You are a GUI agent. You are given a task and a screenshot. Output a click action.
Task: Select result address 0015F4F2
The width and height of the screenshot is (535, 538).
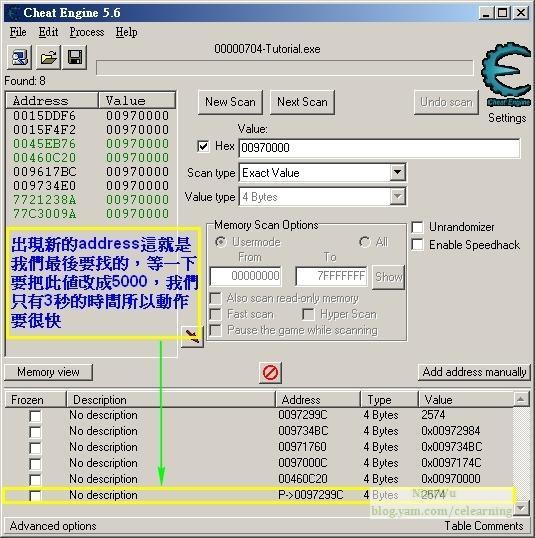pos(44,130)
